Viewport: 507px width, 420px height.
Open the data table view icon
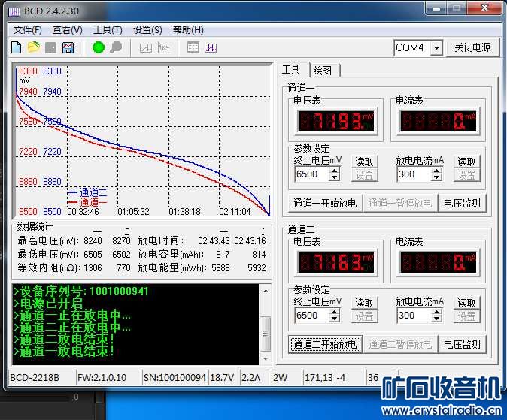pyautogui.click(x=193, y=47)
